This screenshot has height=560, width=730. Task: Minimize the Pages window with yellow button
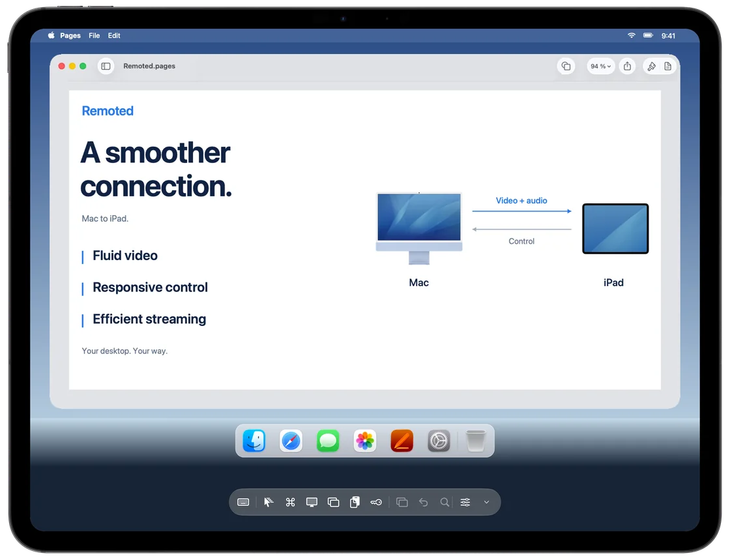point(72,66)
